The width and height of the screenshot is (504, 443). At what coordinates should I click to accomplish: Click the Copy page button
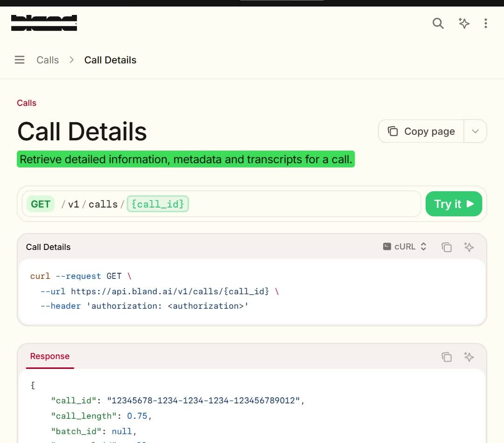tap(421, 131)
